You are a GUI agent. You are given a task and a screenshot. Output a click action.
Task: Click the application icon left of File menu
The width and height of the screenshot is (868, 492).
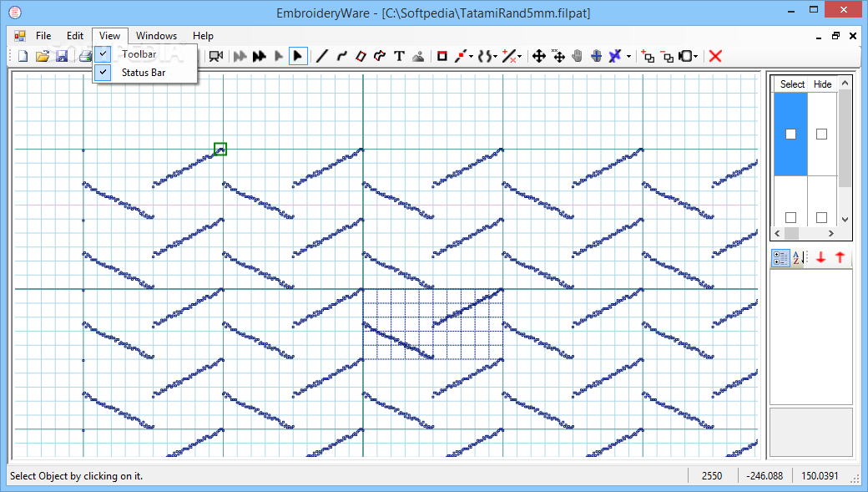tap(20, 35)
